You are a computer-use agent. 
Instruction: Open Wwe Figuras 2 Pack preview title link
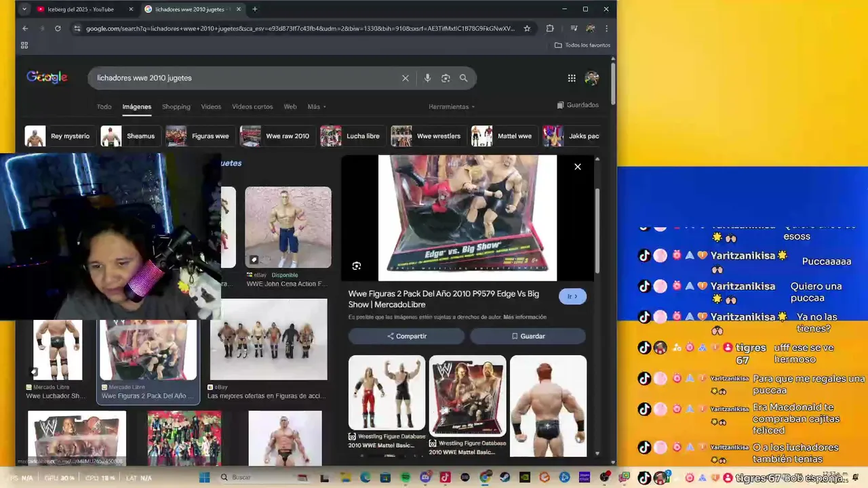point(443,299)
